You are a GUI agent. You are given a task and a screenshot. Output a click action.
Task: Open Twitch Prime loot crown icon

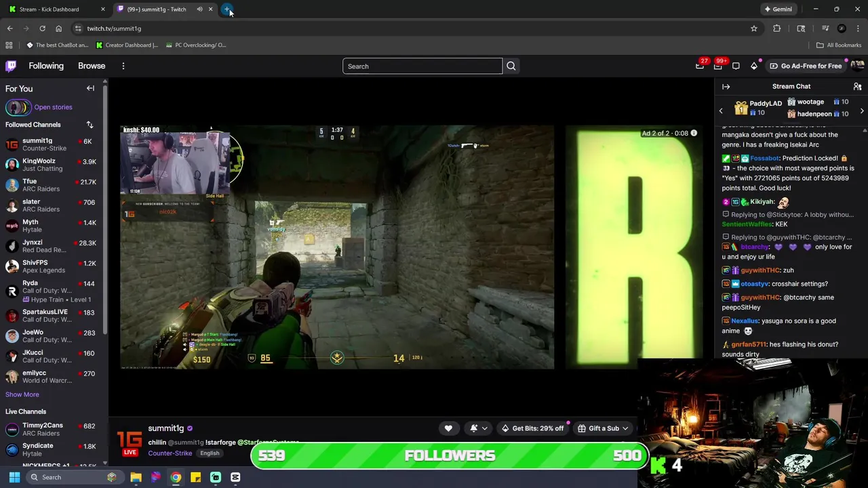(x=700, y=66)
